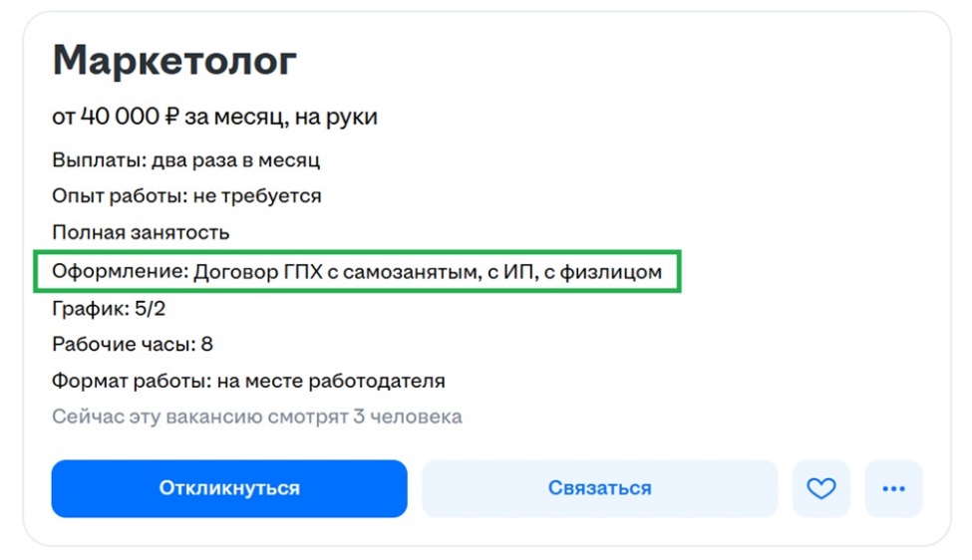Select 'Опыт работы: не требуется' line
The image size is (972, 560).
pyautogui.click(x=186, y=196)
